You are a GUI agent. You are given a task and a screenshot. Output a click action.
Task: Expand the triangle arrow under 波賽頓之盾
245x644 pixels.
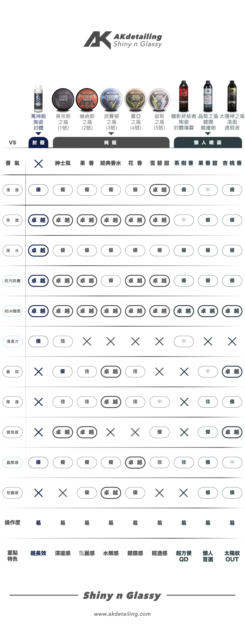point(111,134)
